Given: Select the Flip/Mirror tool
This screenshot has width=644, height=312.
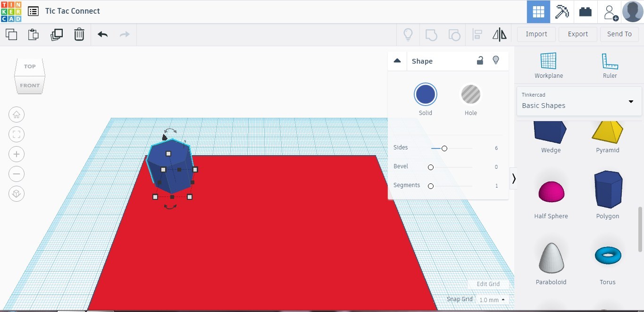Looking at the screenshot, I should pyautogui.click(x=499, y=34).
